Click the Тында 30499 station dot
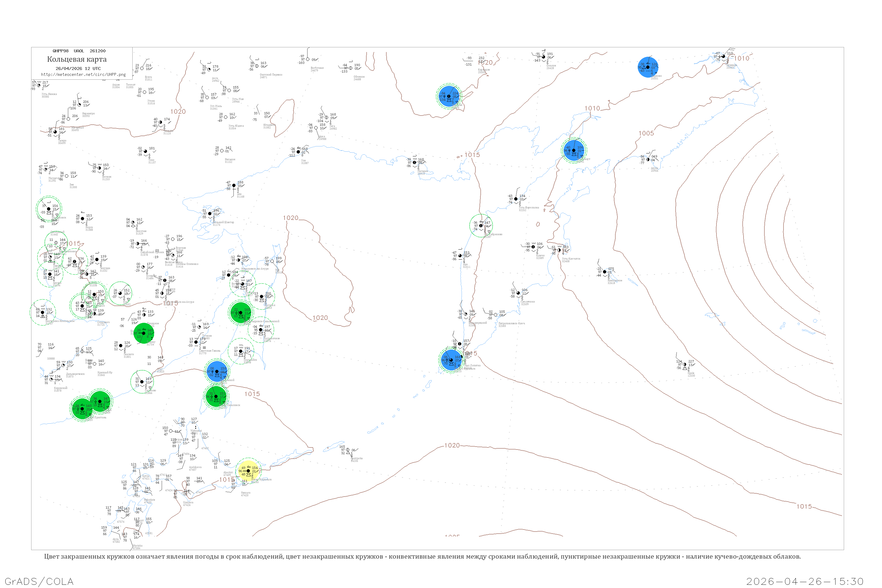The image size is (882, 588). pos(55,132)
